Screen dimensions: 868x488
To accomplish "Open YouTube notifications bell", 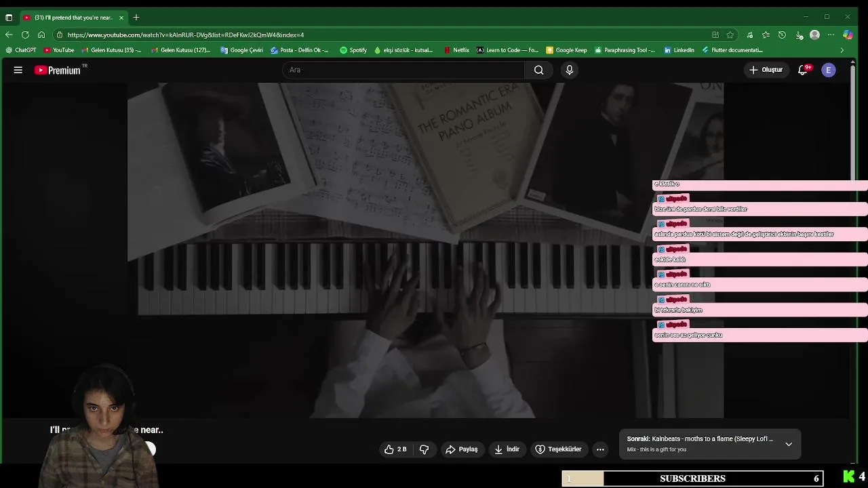I will [803, 70].
